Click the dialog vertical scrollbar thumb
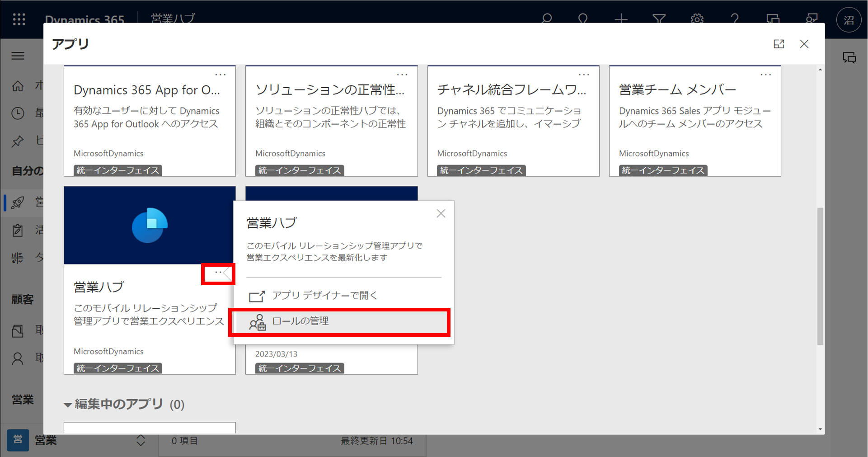The image size is (868, 457). click(x=820, y=276)
